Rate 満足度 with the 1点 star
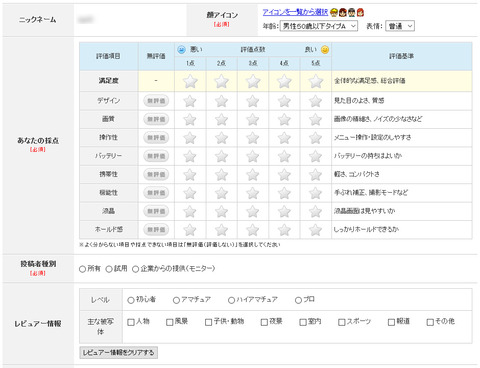The width and height of the screenshot is (480, 368). [190, 81]
